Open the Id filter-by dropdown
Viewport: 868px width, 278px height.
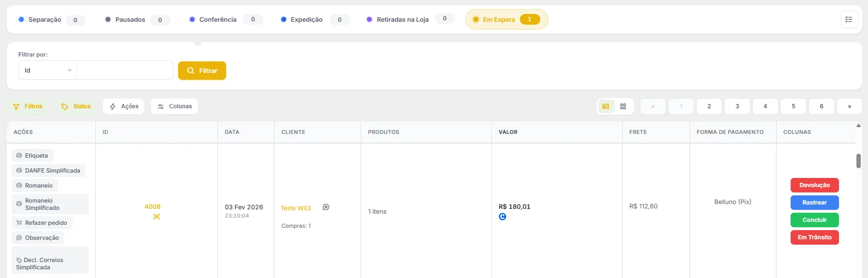(47, 70)
